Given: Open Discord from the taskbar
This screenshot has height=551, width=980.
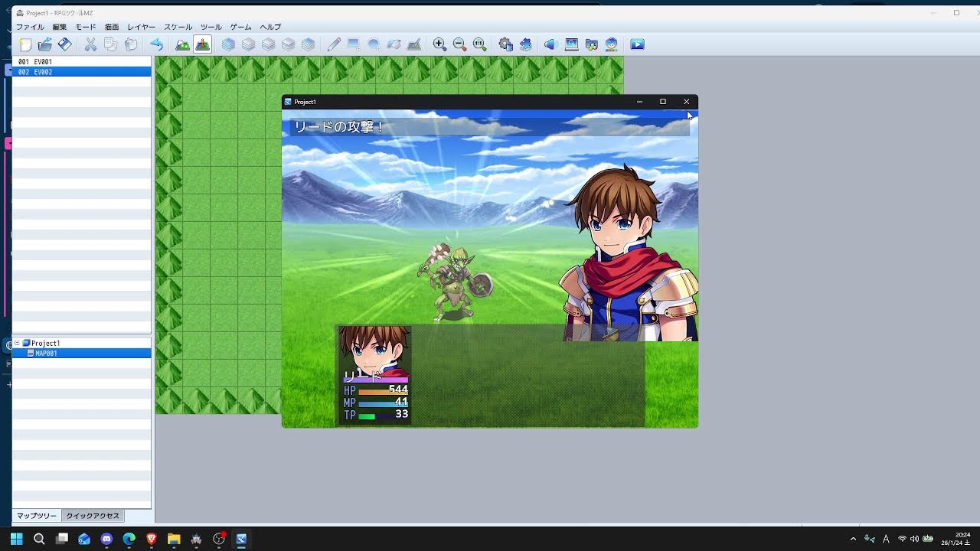Looking at the screenshot, I should 106,539.
